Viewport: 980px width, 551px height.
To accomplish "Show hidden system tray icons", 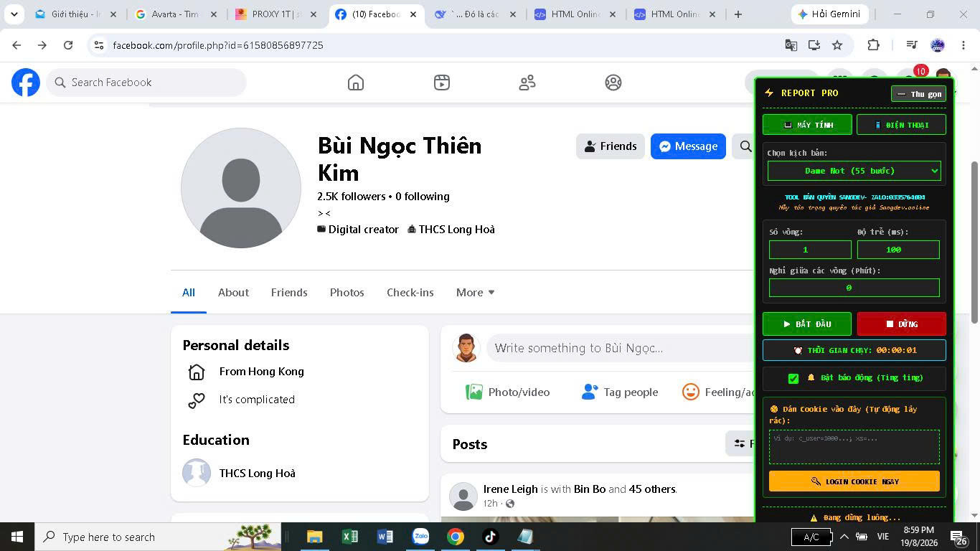I will (844, 537).
